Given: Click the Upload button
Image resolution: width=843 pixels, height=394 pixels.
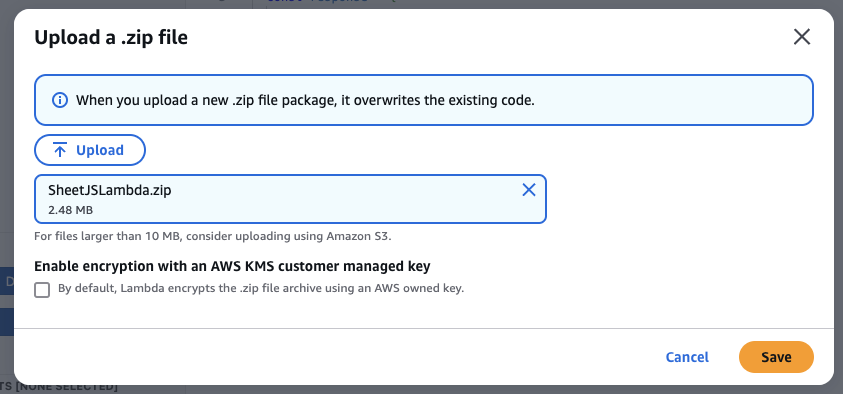Looking at the screenshot, I should coord(90,150).
